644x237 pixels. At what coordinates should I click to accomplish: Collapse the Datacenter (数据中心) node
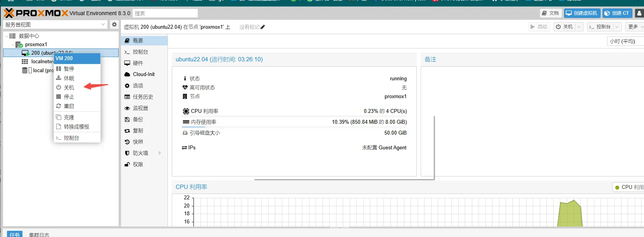[7, 36]
